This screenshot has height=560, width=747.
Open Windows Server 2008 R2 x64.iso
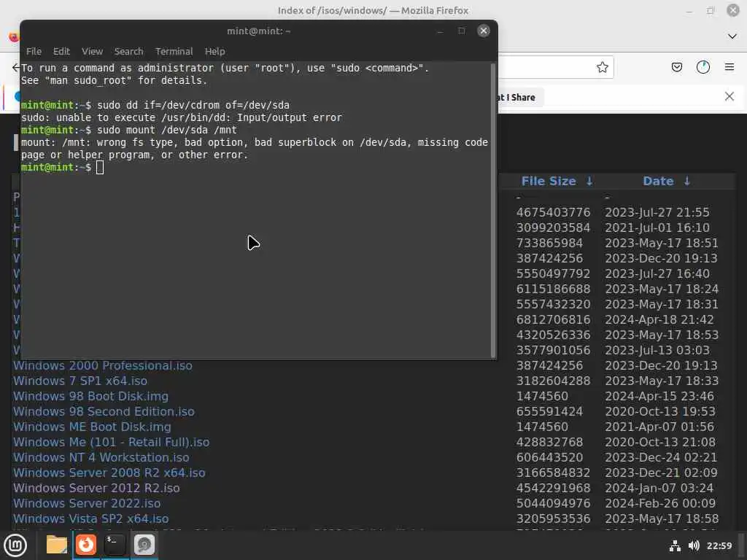[109, 472]
